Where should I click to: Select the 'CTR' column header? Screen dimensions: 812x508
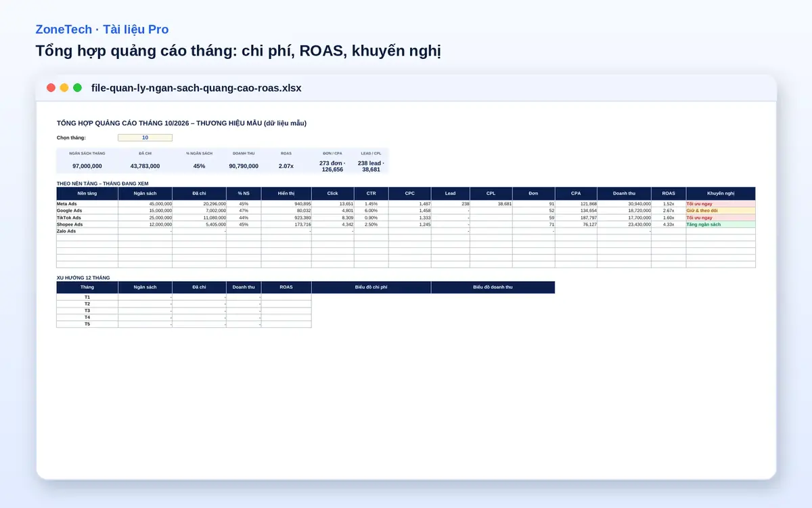click(x=371, y=193)
